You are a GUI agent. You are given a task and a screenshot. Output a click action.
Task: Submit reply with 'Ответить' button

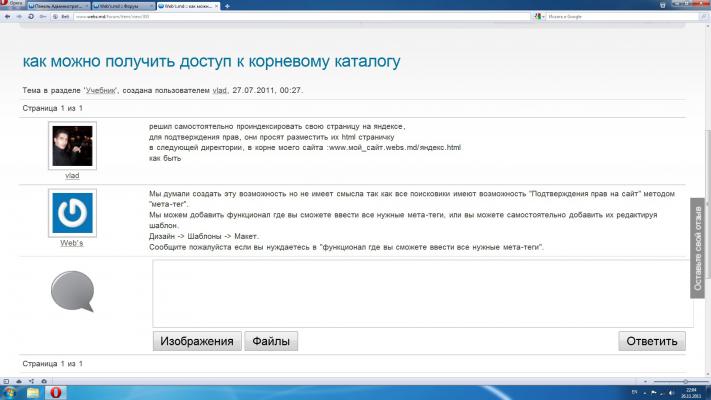pyautogui.click(x=651, y=341)
